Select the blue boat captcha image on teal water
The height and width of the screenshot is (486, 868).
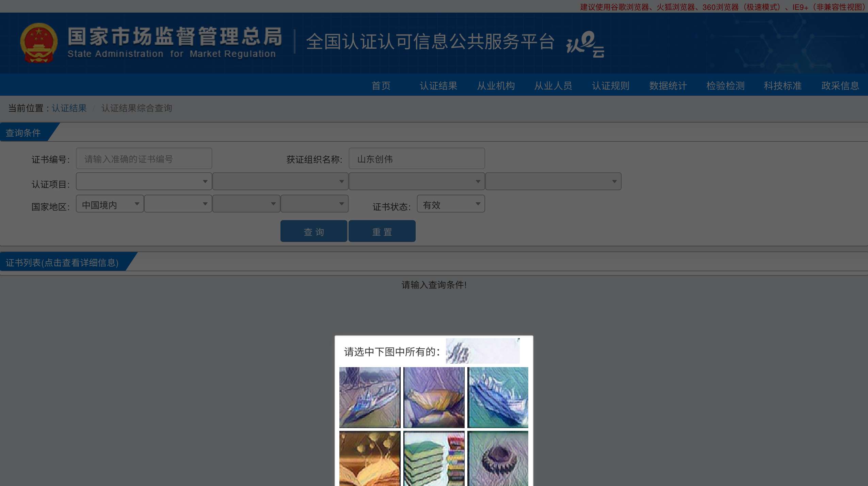point(498,397)
